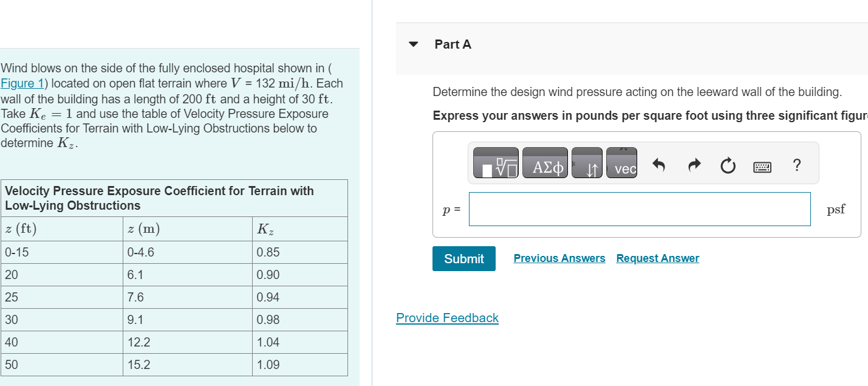868x386 pixels.
Task: Collapse the Part A section triangle
Action: pyautogui.click(x=414, y=44)
